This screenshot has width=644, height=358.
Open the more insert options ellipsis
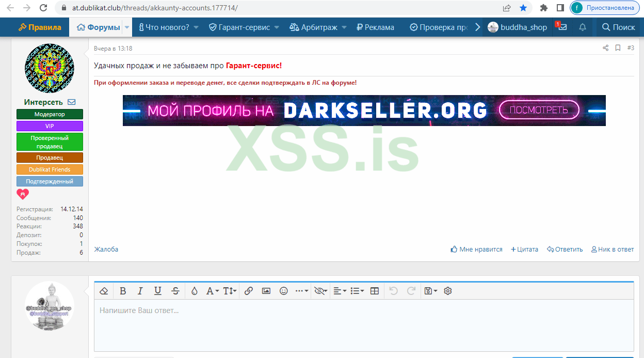[x=302, y=291]
